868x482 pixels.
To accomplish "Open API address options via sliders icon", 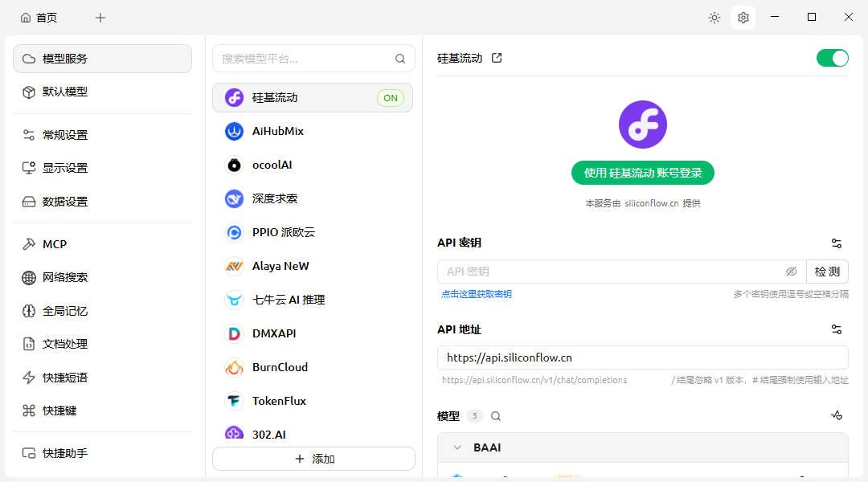I will point(837,329).
